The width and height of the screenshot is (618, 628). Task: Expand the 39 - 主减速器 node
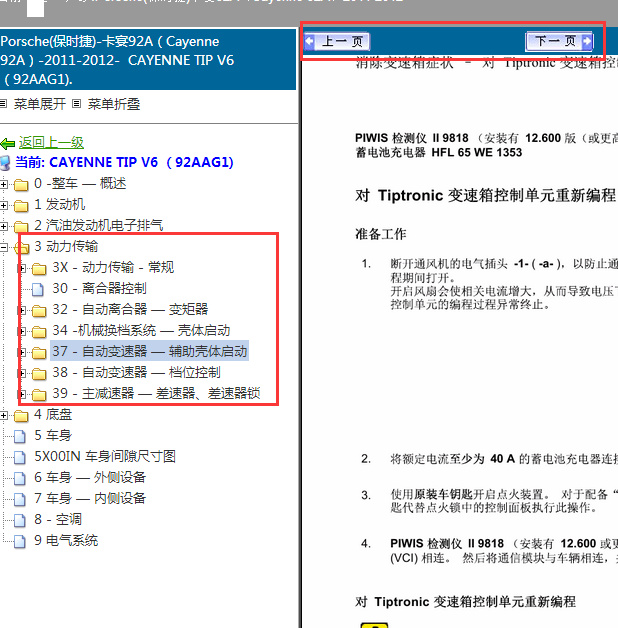click(x=22, y=395)
